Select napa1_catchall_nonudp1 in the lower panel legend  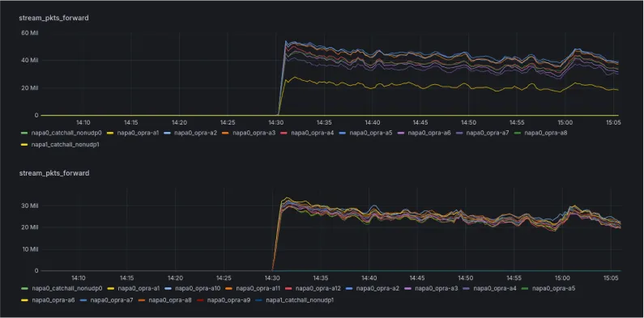pyautogui.click(x=301, y=300)
